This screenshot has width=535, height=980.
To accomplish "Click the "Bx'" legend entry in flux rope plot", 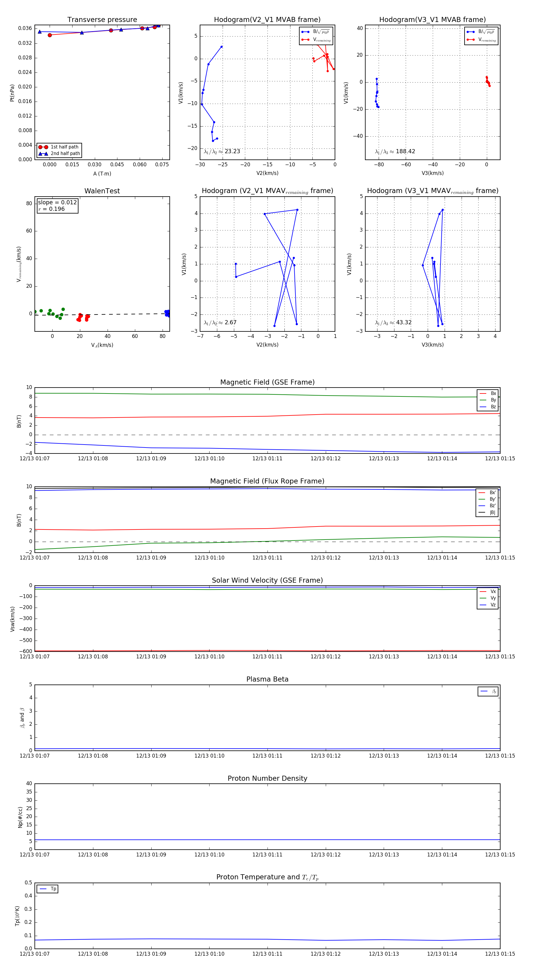I will click(x=487, y=493).
